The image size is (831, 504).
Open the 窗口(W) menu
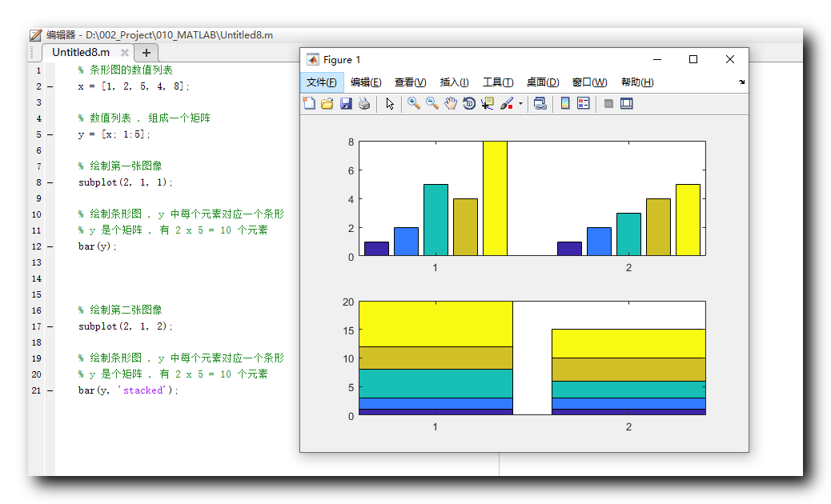590,82
